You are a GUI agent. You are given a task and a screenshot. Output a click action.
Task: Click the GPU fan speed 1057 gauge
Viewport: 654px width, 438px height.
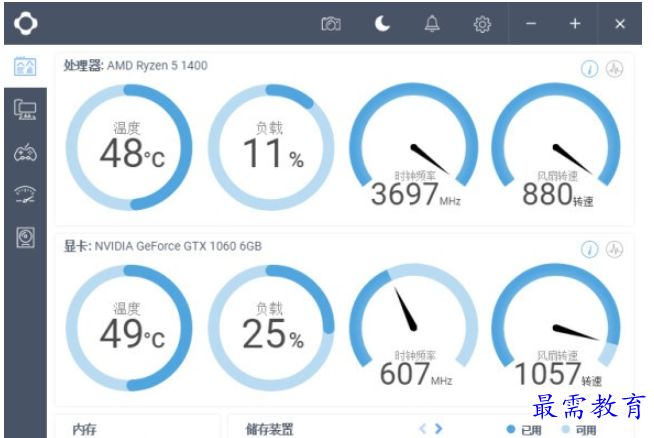click(556, 326)
